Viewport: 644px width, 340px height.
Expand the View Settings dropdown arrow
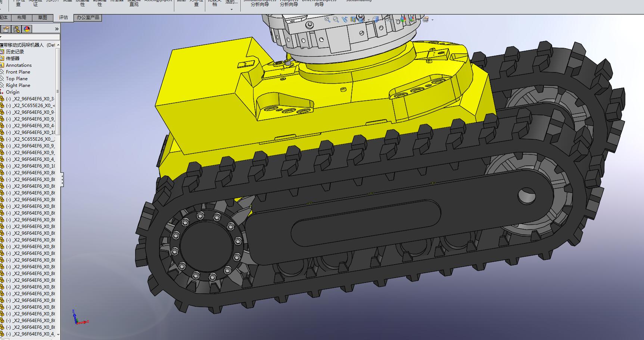coord(432,20)
